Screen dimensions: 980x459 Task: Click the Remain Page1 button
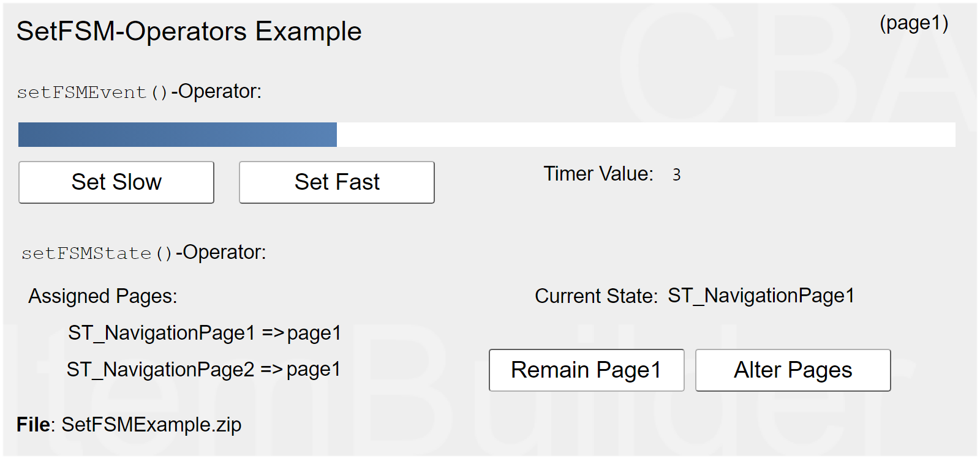pos(586,370)
